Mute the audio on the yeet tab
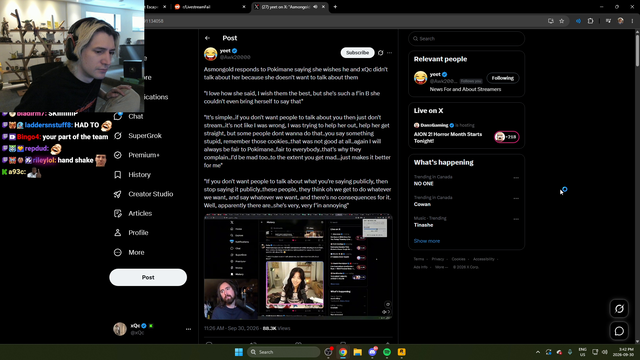 [x=315, y=7]
